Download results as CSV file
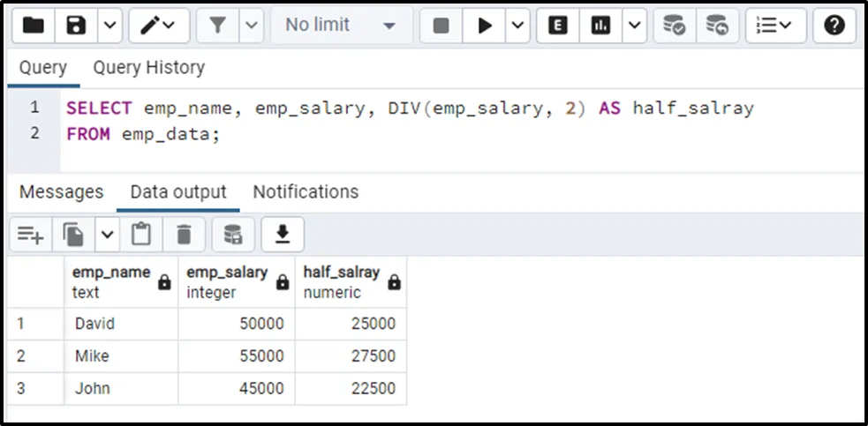The image size is (868, 426). click(283, 234)
